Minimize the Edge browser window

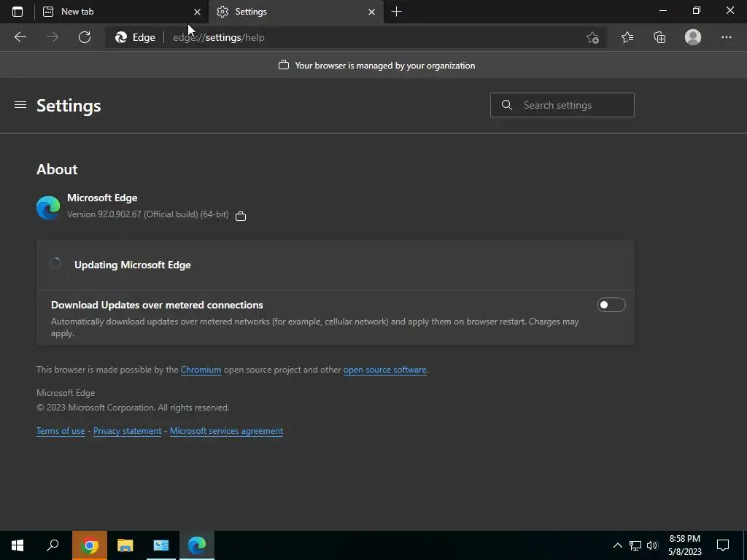pyautogui.click(x=662, y=10)
